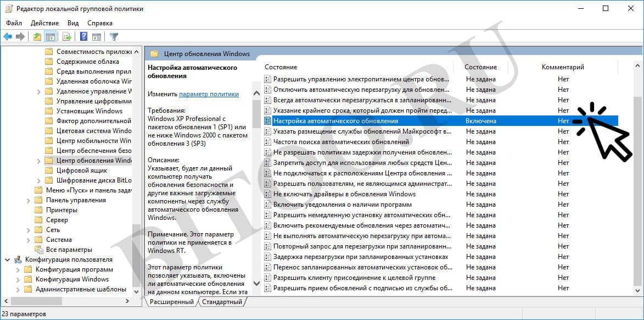Open Help via blue question mark icon

click(x=83, y=37)
